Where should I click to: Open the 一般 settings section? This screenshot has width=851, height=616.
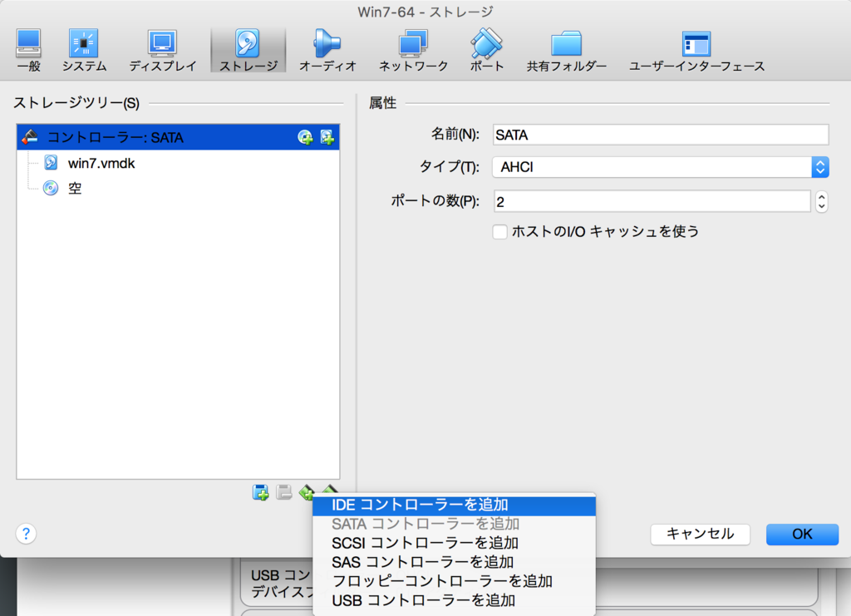click(29, 51)
